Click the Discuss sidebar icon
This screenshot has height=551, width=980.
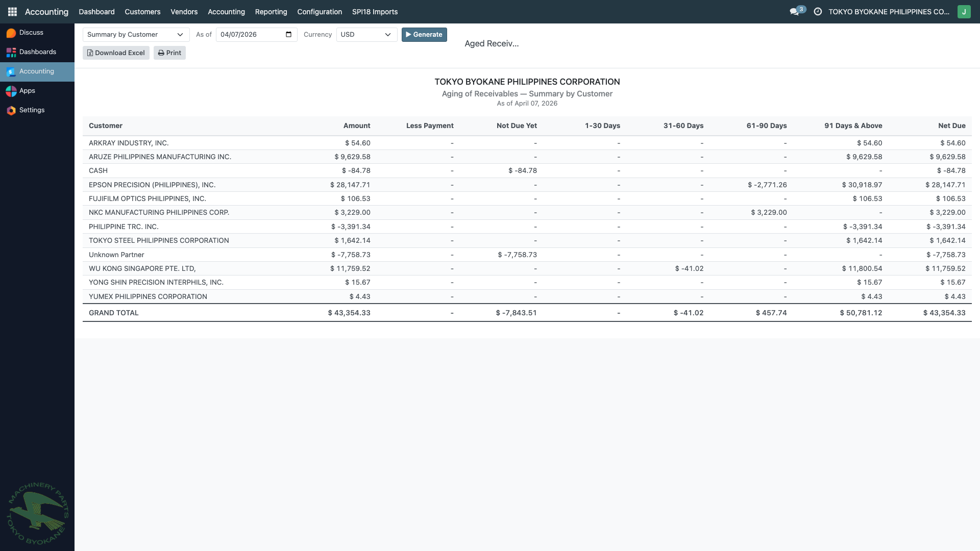[11, 33]
